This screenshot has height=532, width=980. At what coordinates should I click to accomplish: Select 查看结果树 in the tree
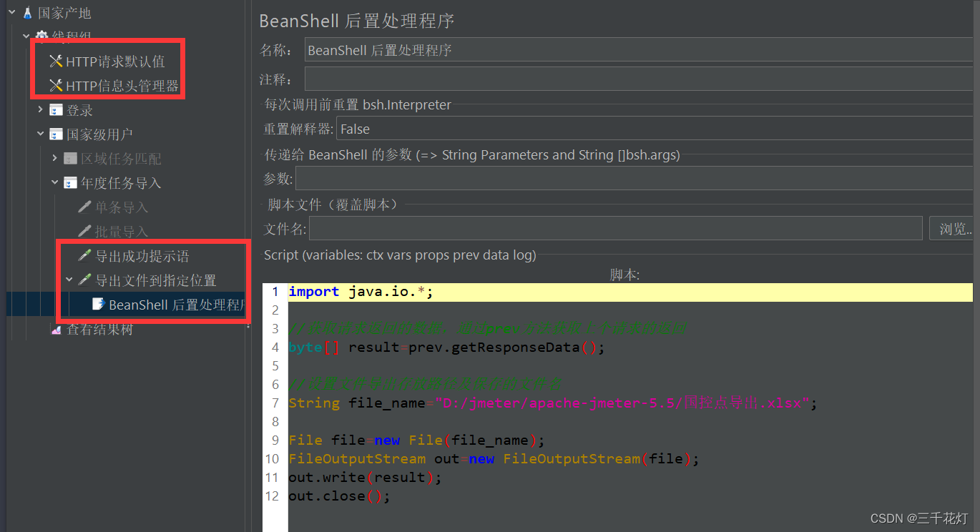[100, 329]
